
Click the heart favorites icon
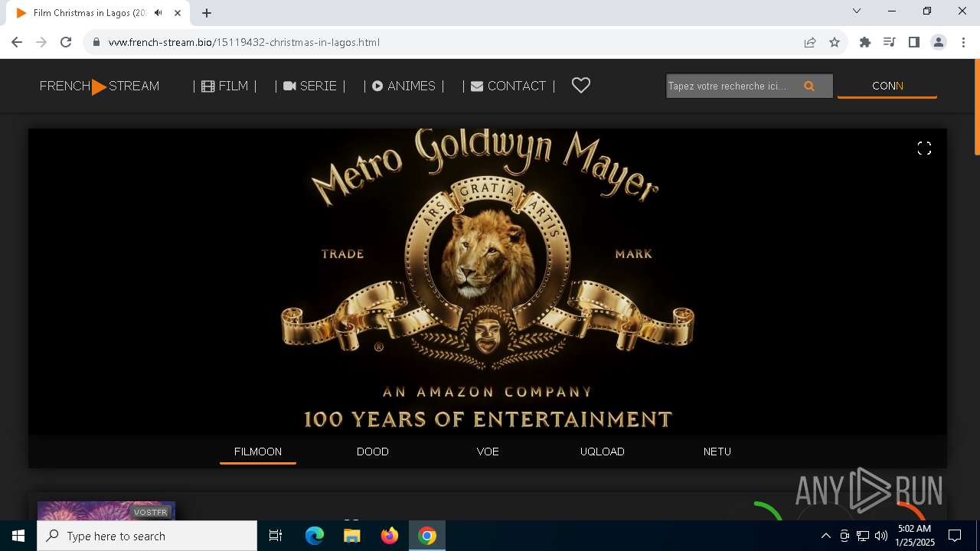coord(581,86)
